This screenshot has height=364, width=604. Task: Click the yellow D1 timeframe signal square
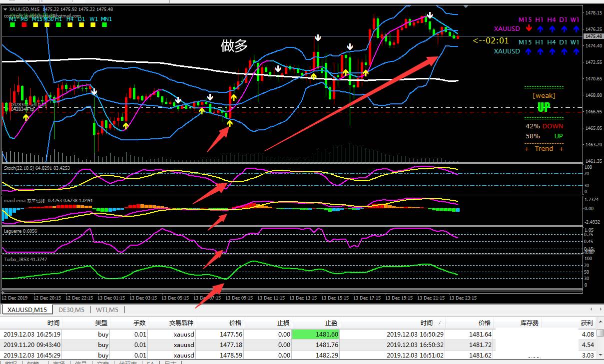pos(80,24)
